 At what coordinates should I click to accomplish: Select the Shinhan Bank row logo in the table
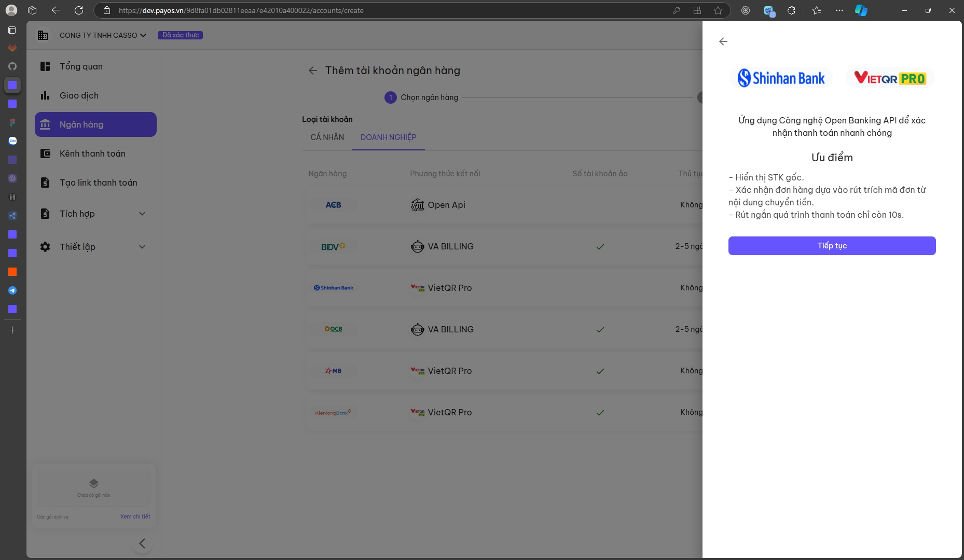click(333, 288)
